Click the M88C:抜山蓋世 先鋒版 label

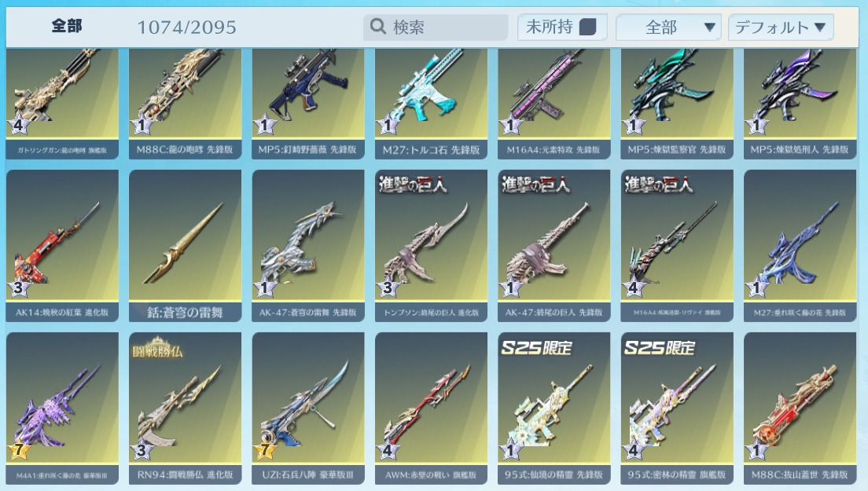[800, 475]
